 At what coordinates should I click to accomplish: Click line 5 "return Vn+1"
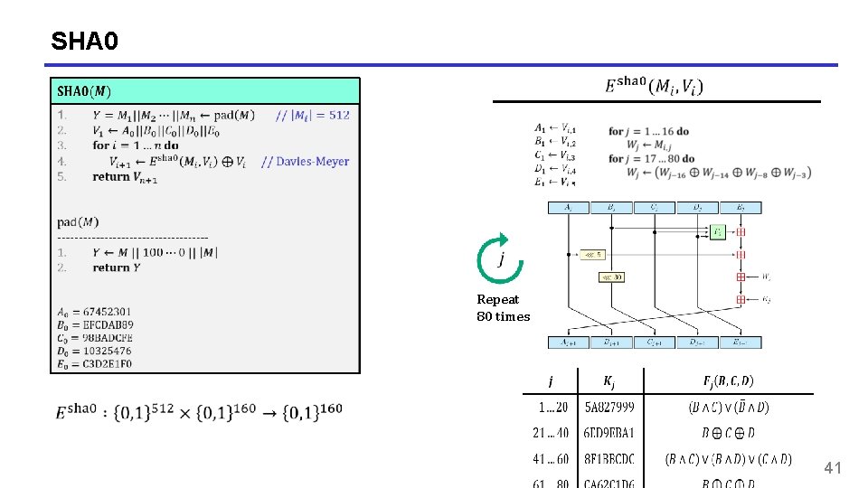pos(125,177)
